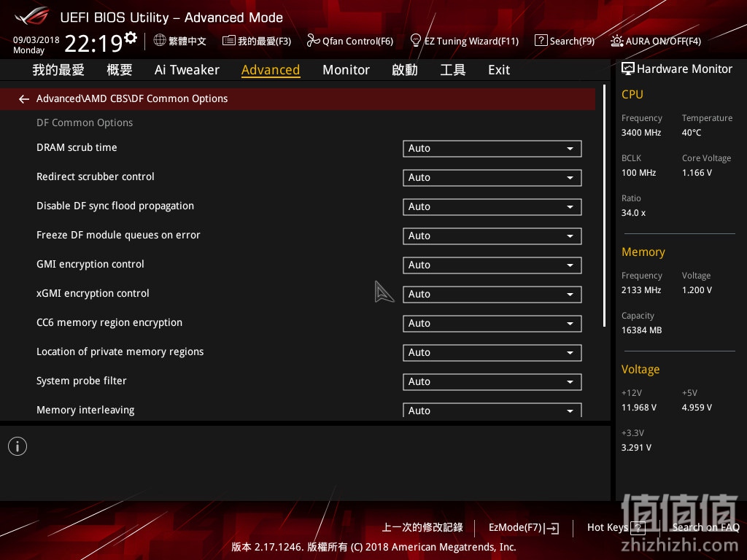Expand CC6 memory region encryption dropdown
Screen dimensions: 747x560
click(492, 323)
